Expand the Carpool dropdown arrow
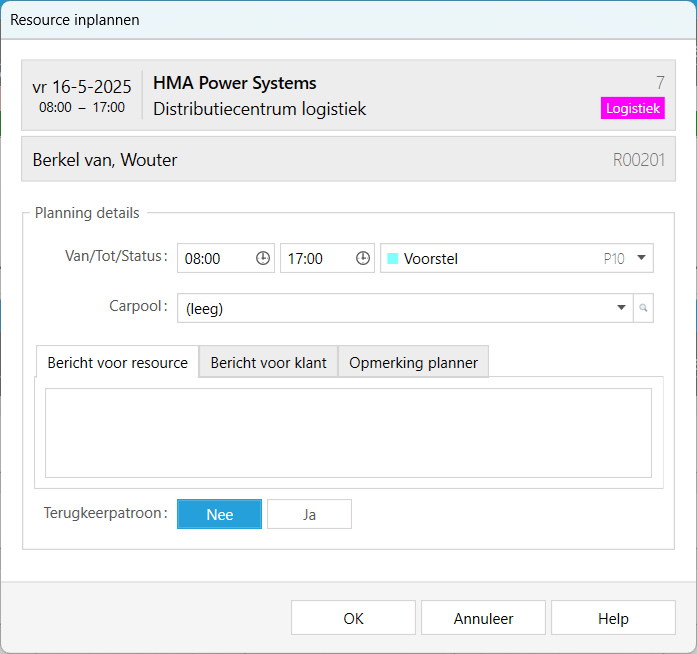The width and height of the screenshot is (697, 654). click(621, 309)
